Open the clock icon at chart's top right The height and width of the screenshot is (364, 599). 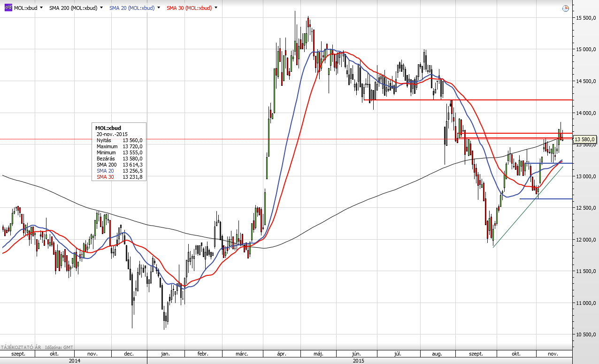tap(566, 8)
